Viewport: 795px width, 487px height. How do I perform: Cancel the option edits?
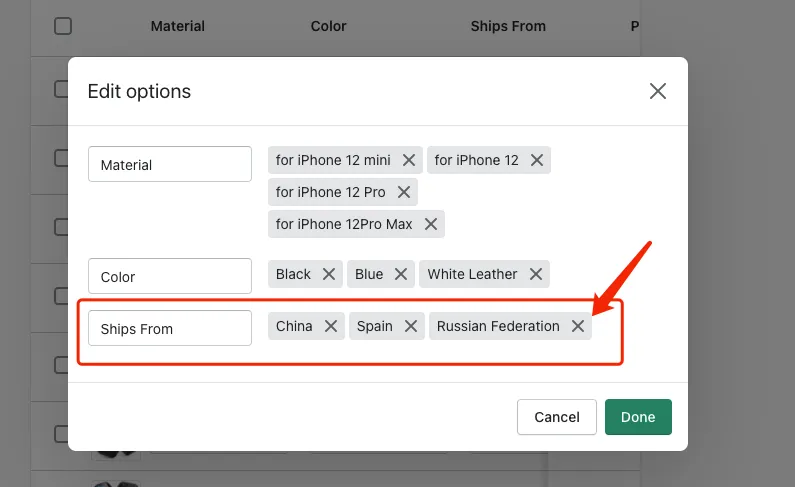point(557,417)
